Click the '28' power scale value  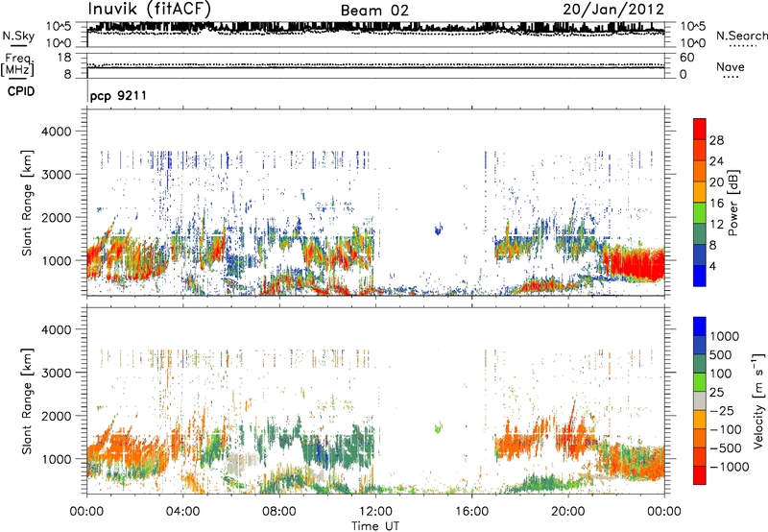click(716, 140)
